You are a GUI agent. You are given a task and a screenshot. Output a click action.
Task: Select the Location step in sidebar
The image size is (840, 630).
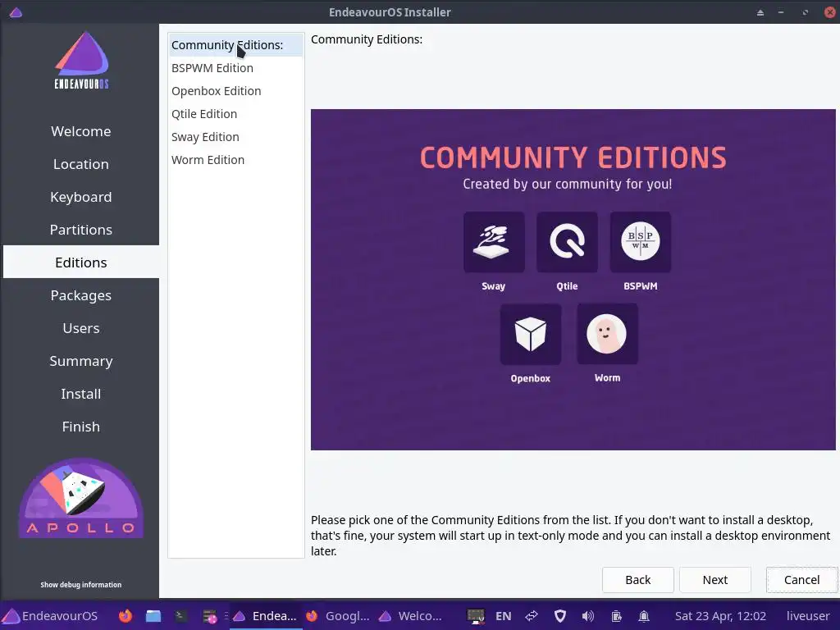[81, 164]
